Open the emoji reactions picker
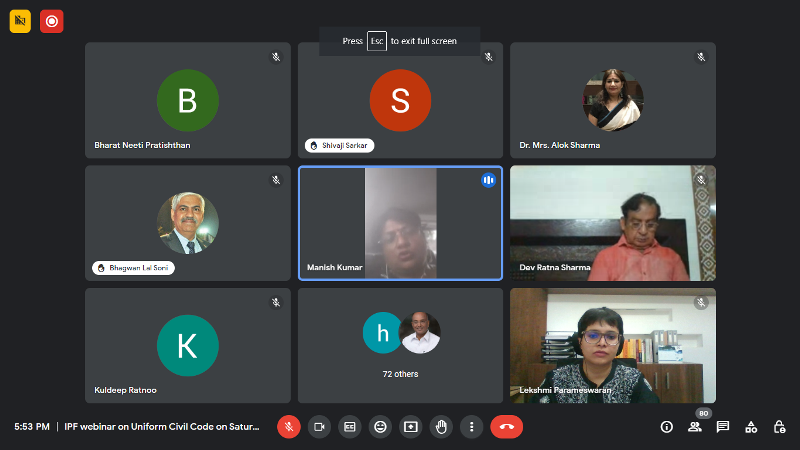The width and height of the screenshot is (800, 450). (x=380, y=426)
